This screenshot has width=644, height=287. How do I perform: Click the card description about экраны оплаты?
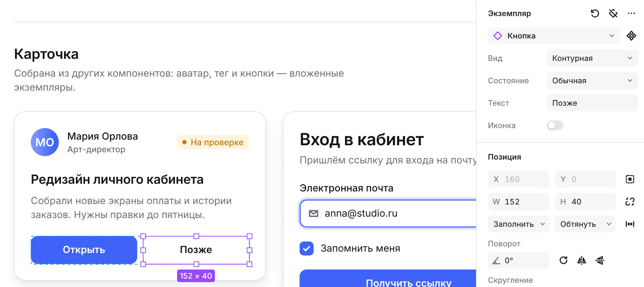point(131,208)
